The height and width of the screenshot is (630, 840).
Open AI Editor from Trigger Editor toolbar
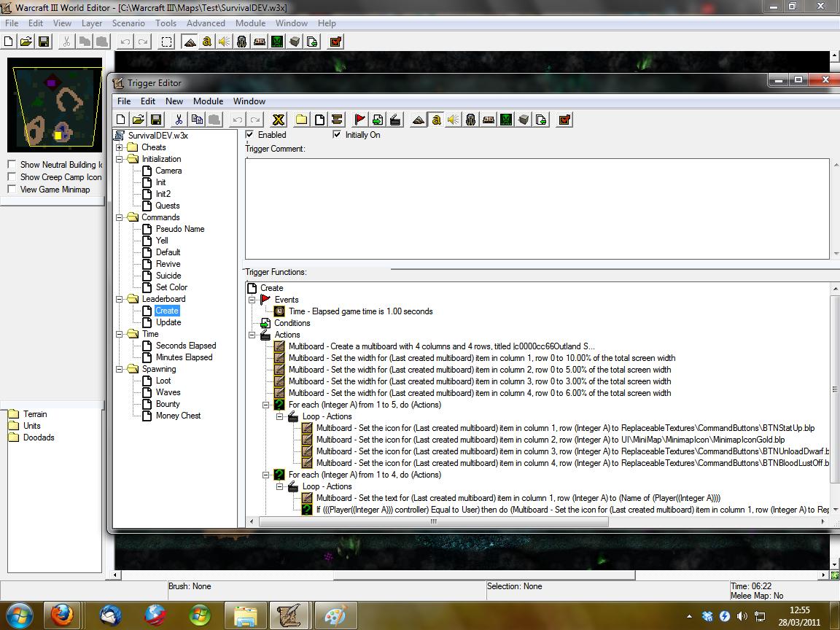pyautogui.click(x=506, y=120)
